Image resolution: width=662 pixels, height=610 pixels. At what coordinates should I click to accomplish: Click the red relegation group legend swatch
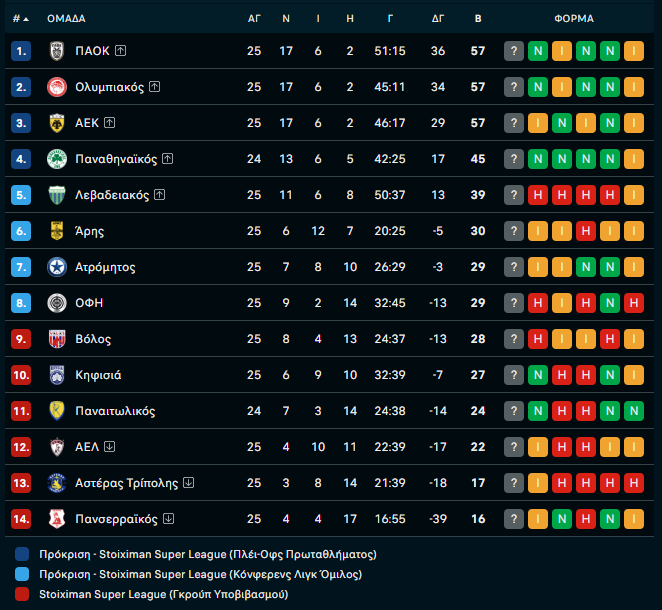click(22, 594)
